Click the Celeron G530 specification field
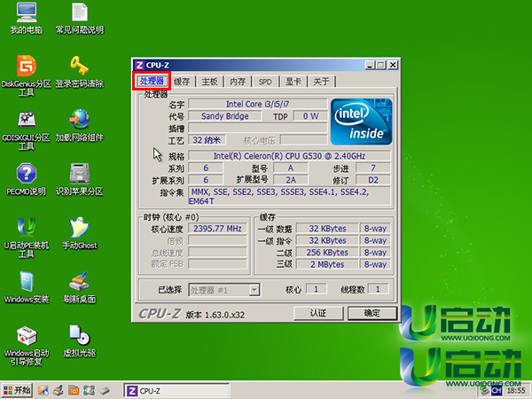 tap(289, 156)
